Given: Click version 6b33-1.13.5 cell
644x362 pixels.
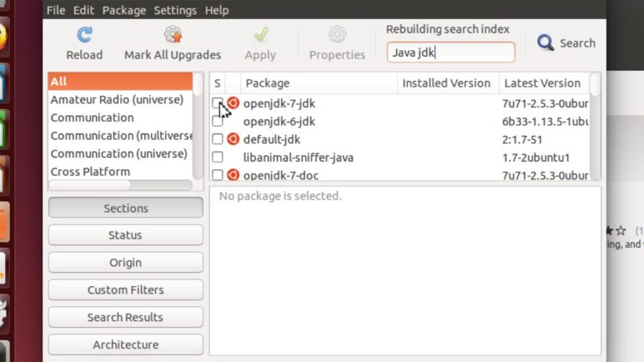Looking at the screenshot, I should pos(545,121).
